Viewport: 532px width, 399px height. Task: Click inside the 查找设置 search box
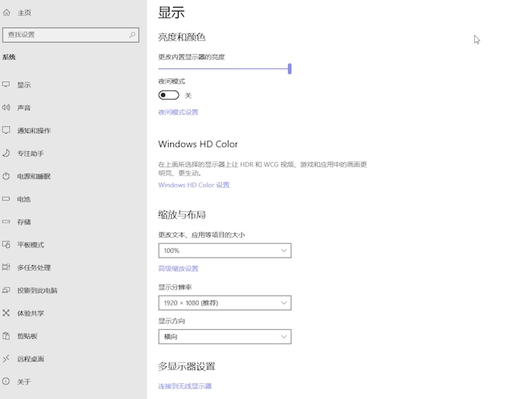71,35
